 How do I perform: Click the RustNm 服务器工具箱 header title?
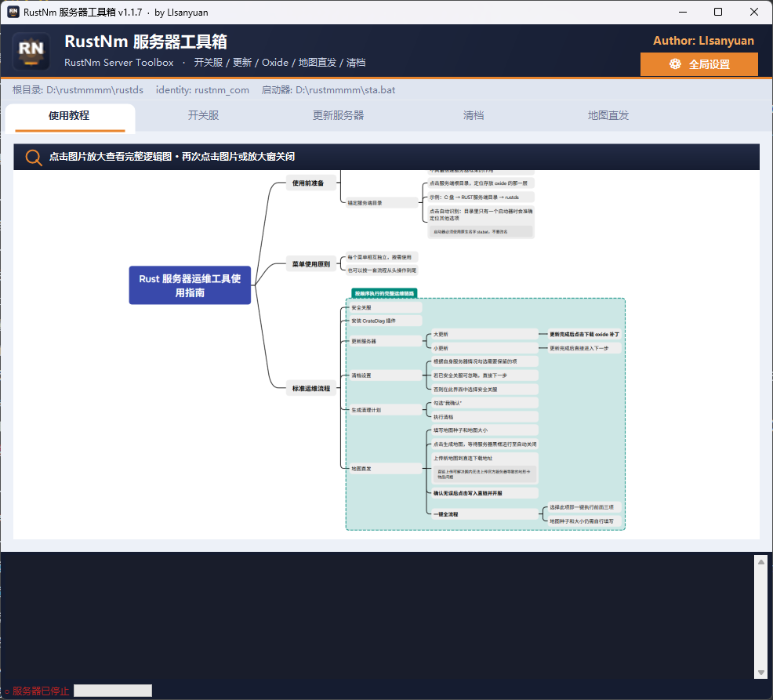click(x=146, y=42)
